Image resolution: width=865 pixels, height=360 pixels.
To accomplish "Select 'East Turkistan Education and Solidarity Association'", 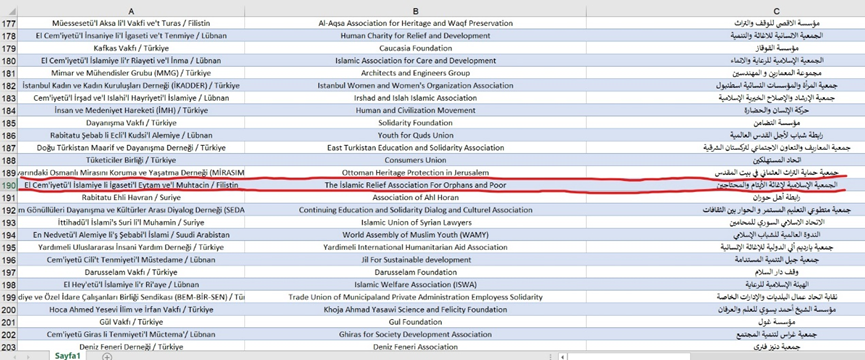I will (x=415, y=148).
